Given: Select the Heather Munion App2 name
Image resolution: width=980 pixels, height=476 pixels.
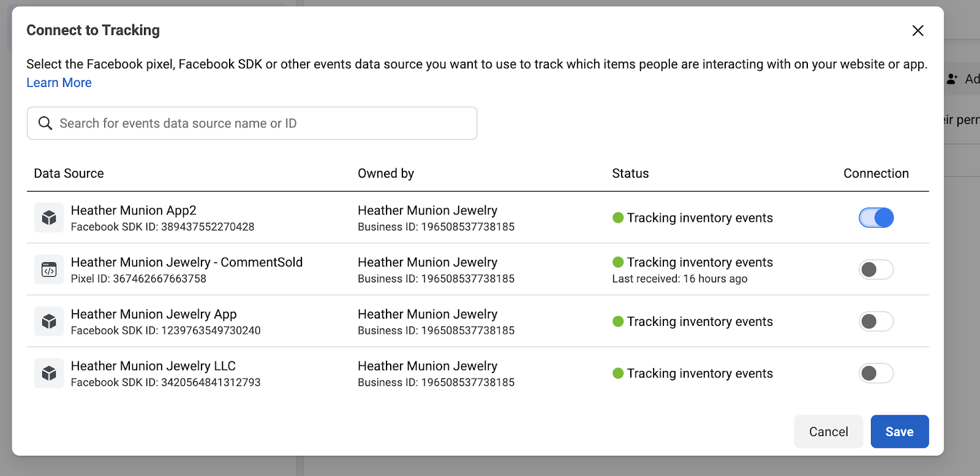Looking at the screenshot, I should click(x=134, y=210).
